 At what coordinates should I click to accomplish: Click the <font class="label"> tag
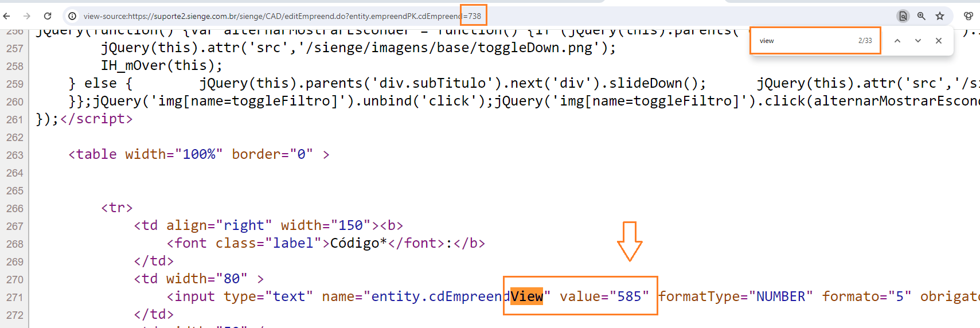pyautogui.click(x=248, y=243)
